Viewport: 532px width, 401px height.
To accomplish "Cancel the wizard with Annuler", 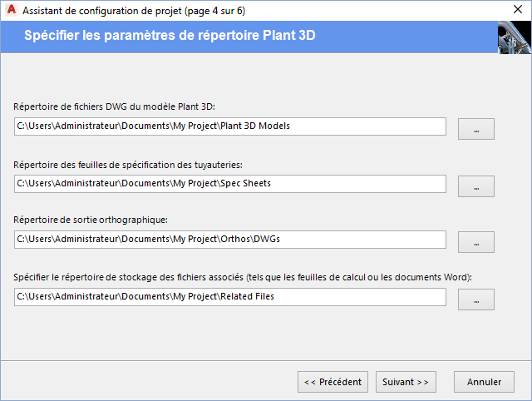I will [x=484, y=382].
